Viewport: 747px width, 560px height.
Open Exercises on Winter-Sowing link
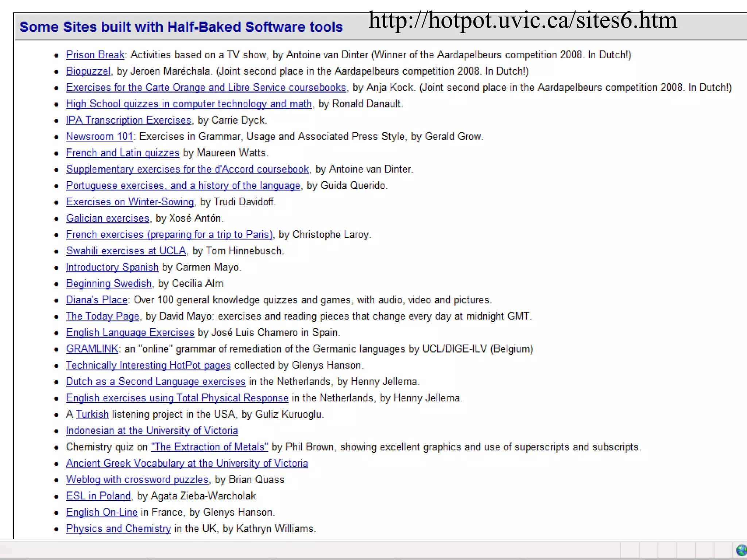point(130,202)
